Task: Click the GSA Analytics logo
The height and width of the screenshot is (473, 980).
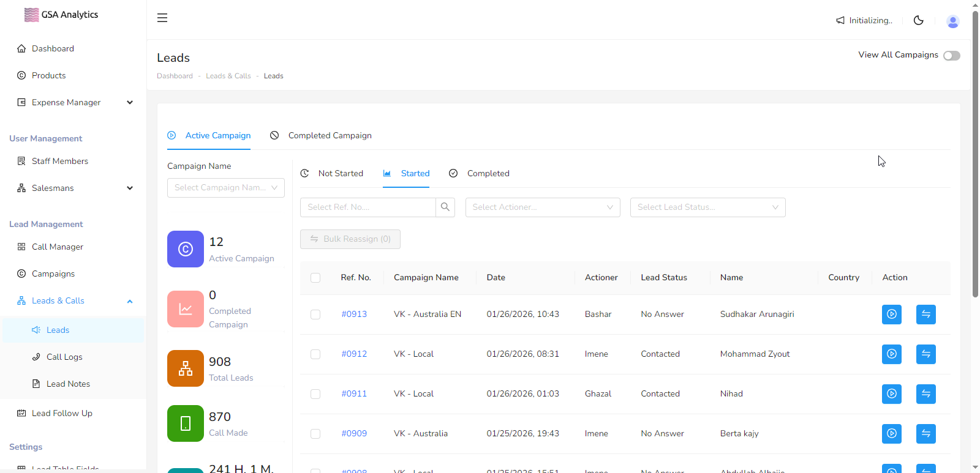Action: tap(61, 15)
